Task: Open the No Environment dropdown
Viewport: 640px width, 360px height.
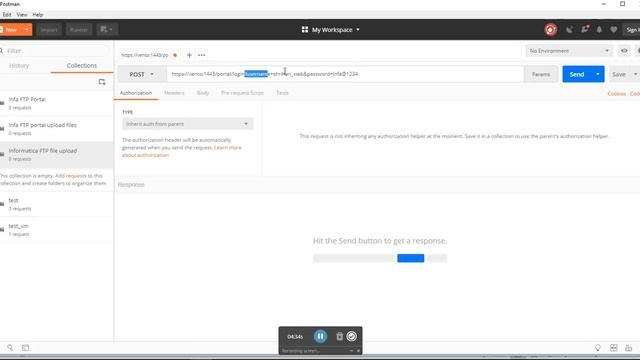Action: tap(569, 51)
